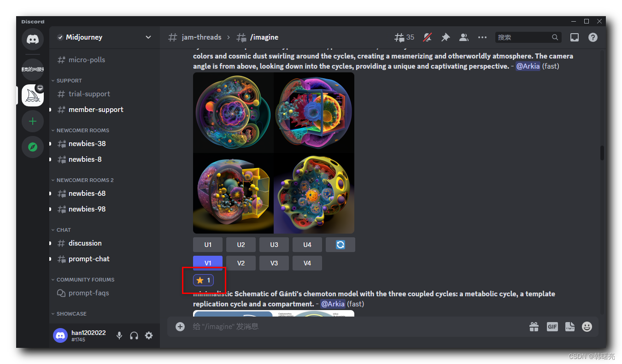
Task: Create variations with V3 button
Action: [x=274, y=263]
